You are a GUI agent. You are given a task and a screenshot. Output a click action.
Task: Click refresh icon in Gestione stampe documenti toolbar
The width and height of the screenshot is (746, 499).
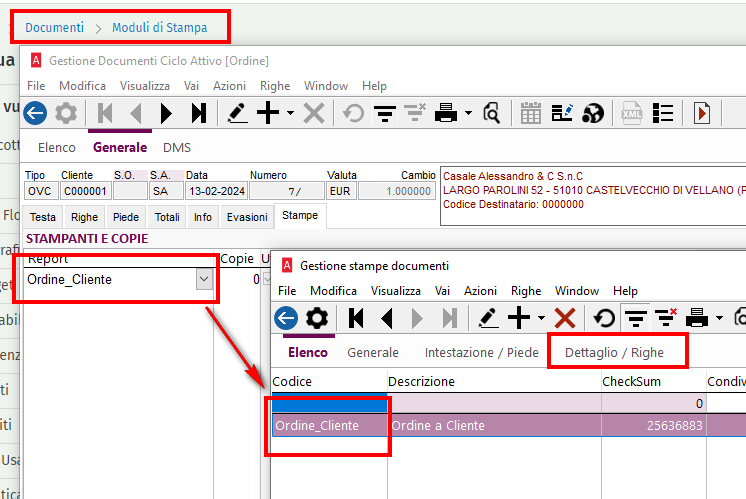tap(604, 318)
